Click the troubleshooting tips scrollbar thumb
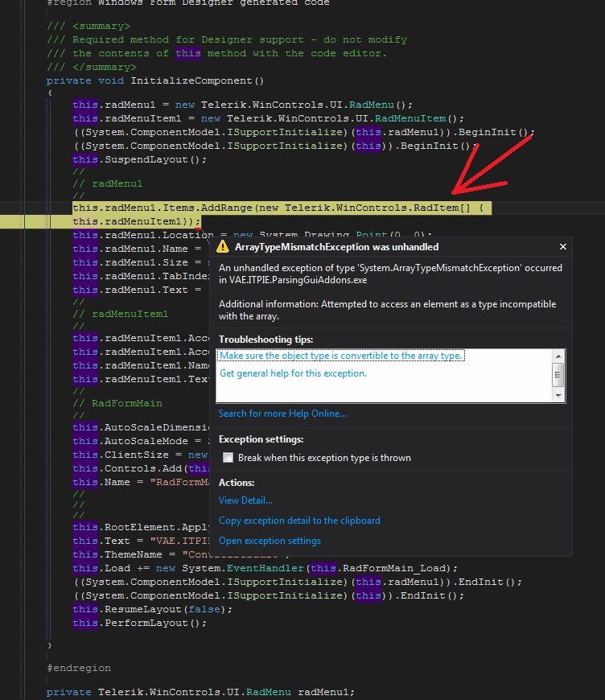Screen dimensions: 605x700 click(x=558, y=375)
